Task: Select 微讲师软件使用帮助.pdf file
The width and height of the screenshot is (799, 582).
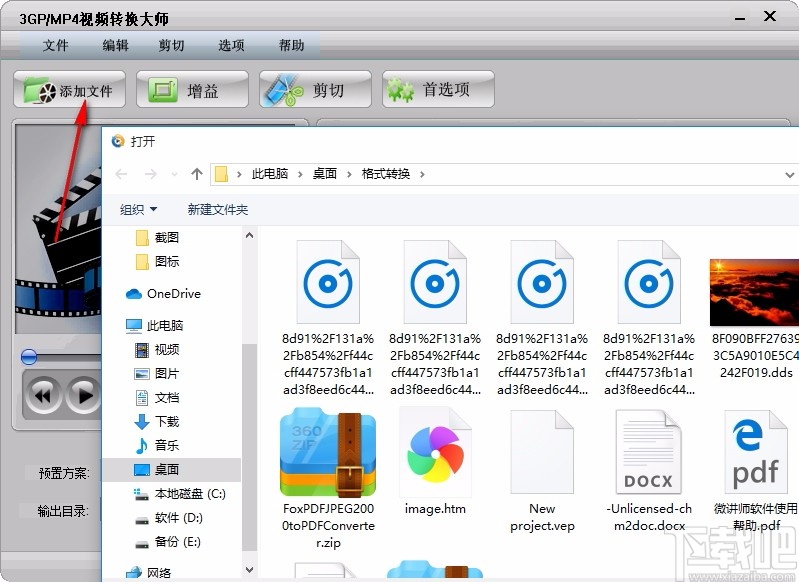Action: pos(756,470)
